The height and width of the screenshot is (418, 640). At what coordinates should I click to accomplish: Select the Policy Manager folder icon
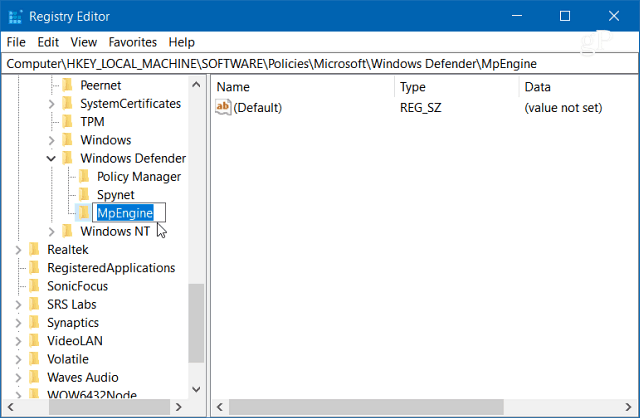click(x=84, y=176)
